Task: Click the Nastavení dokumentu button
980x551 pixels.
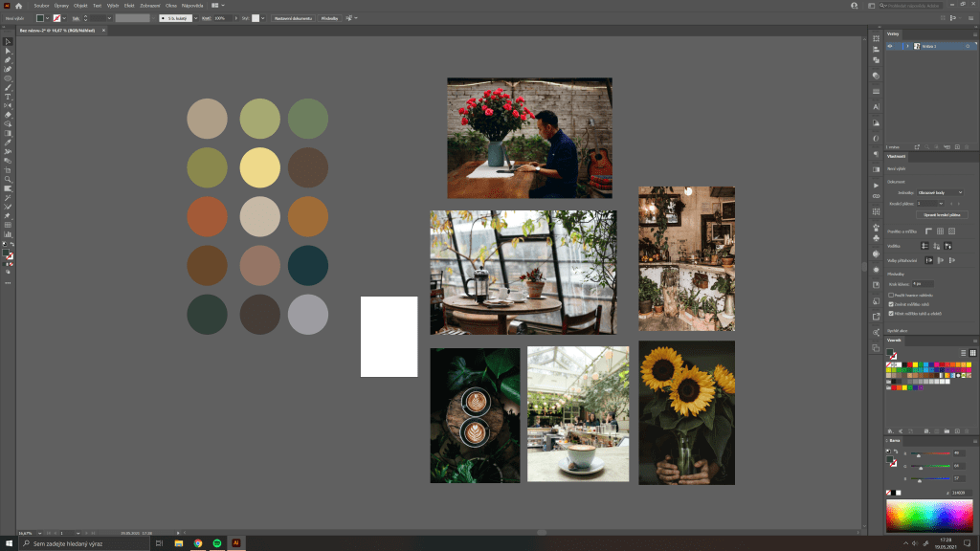Action: pos(293,18)
